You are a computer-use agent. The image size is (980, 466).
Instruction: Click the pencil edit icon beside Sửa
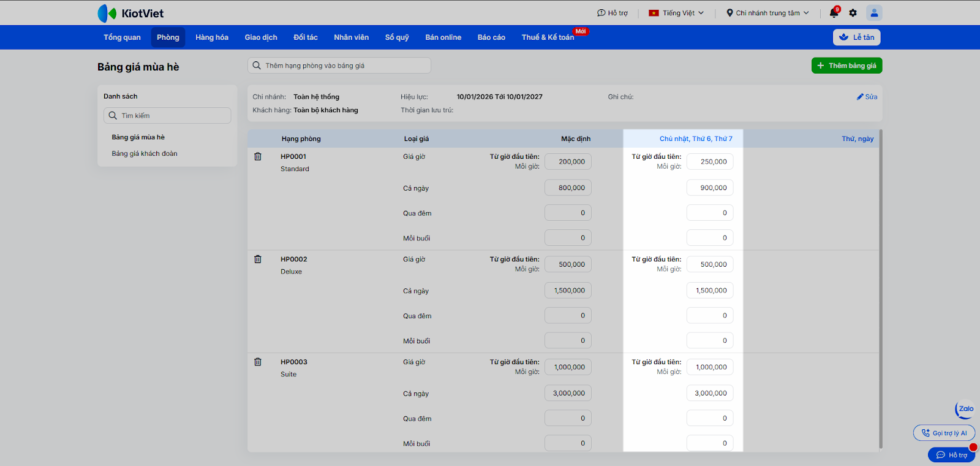coord(860,97)
